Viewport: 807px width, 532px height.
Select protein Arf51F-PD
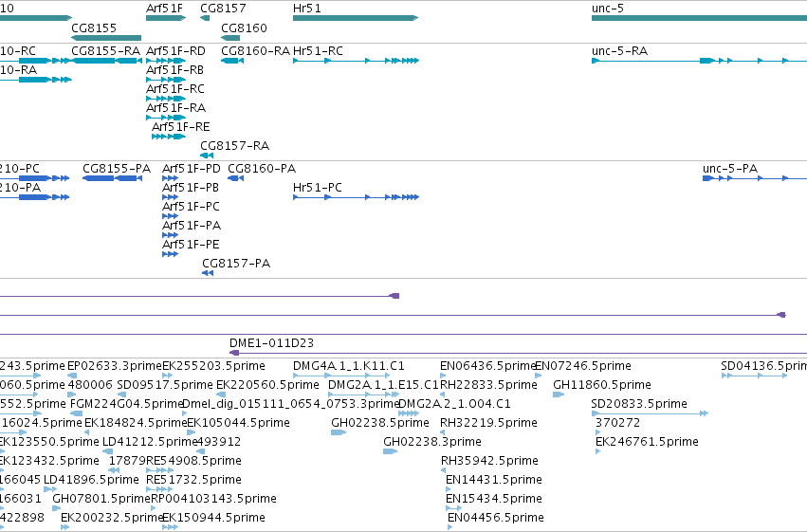pyautogui.click(x=170, y=178)
